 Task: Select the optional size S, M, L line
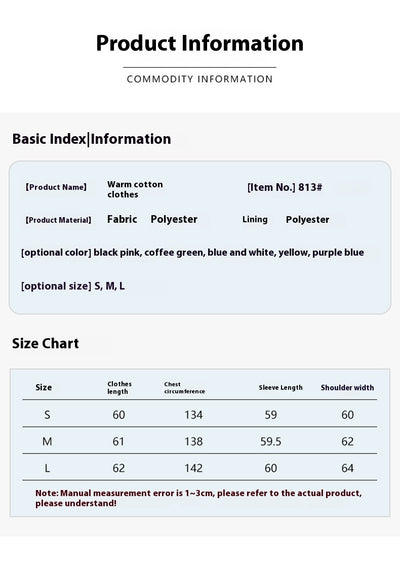pos(73,286)
